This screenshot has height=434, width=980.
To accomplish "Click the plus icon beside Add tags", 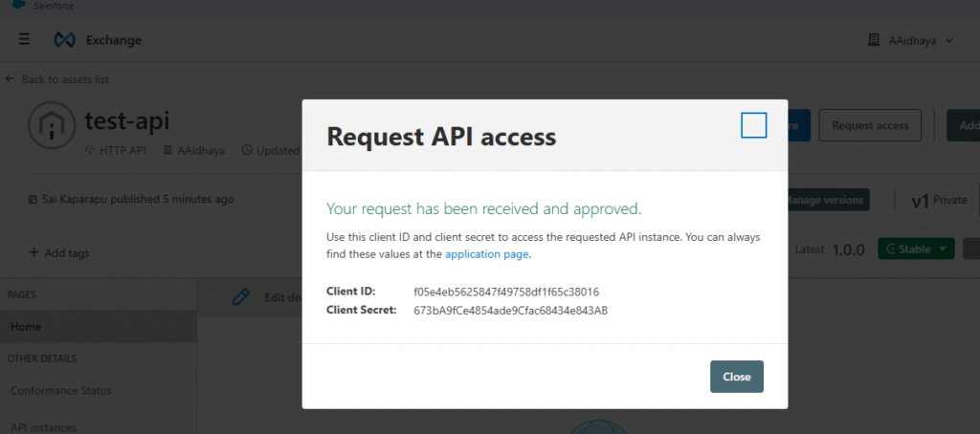I will coord(33,253).
